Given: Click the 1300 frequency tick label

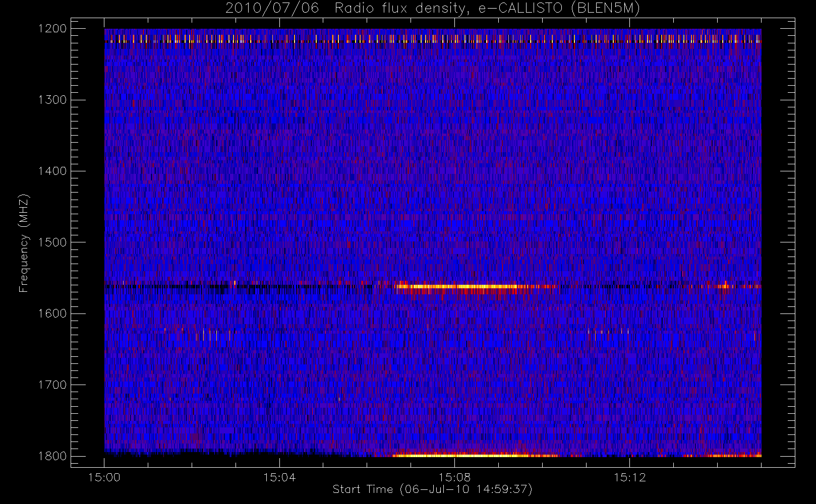Looking at the screenshot, I should click(52, 100).
